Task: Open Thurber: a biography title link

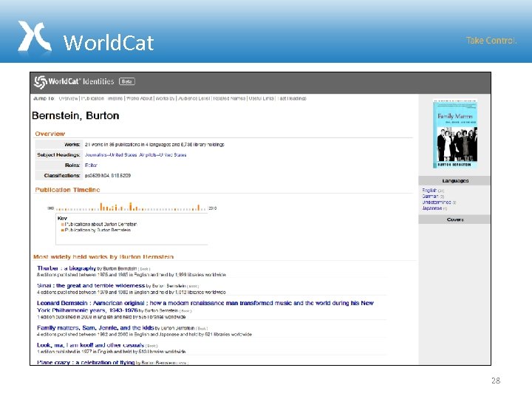Action: click(66, 268)
